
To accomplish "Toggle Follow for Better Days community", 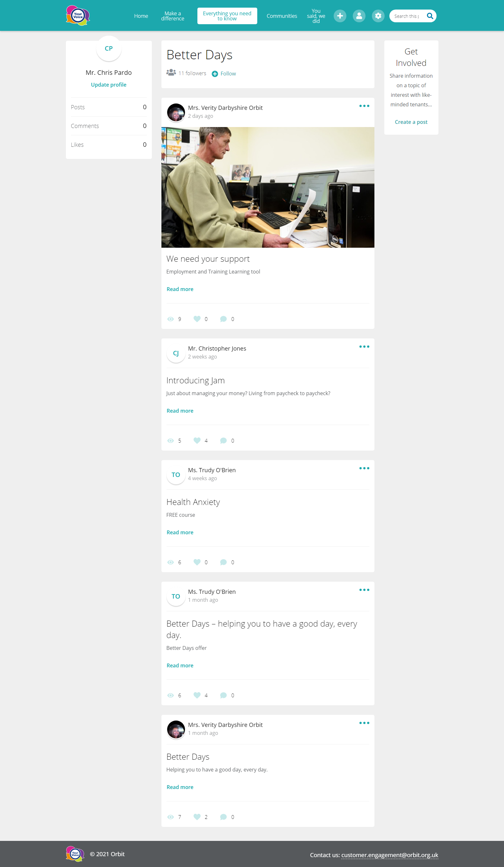I will [x=224, y=74].
